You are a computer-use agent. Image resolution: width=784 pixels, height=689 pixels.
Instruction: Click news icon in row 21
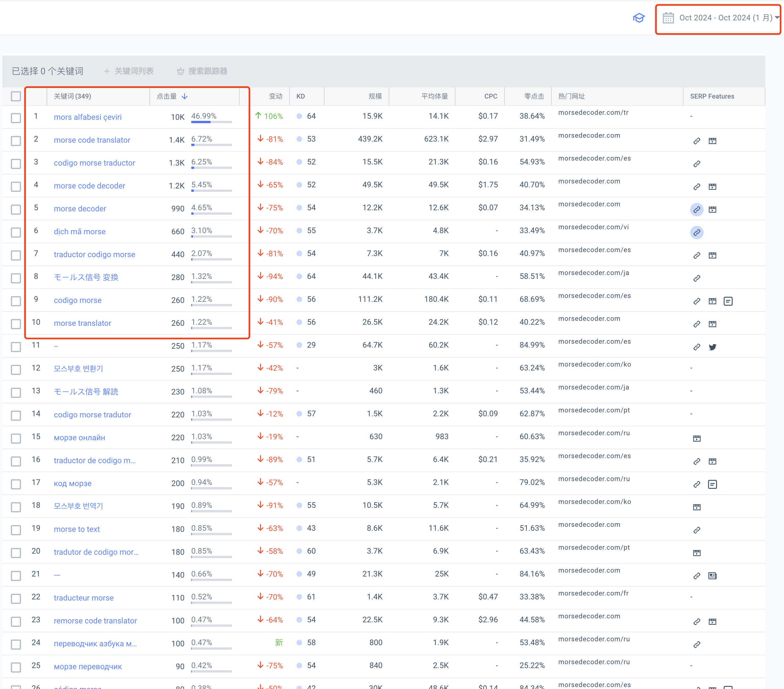712,576
